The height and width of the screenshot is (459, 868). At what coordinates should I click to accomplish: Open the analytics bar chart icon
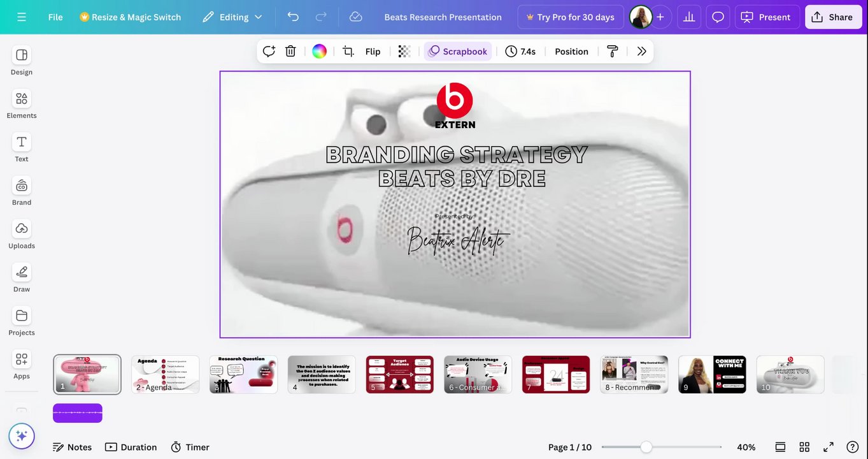click(x=689, y=17)
